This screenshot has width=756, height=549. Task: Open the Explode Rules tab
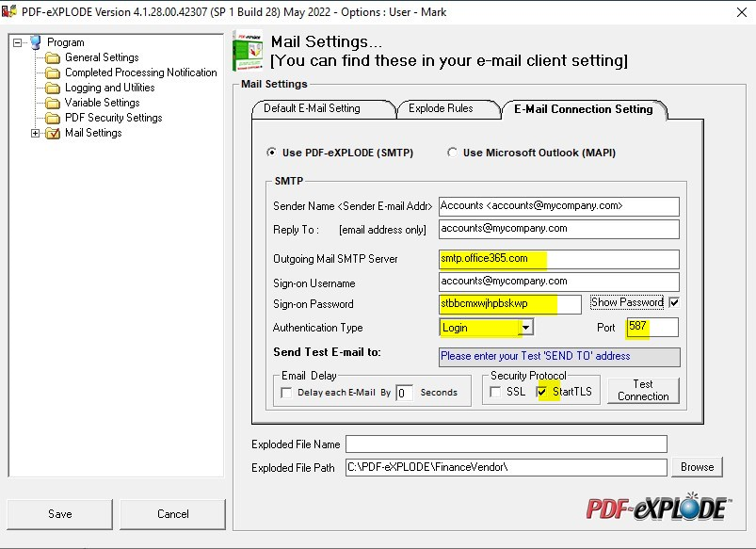click(x=441, y=108)
